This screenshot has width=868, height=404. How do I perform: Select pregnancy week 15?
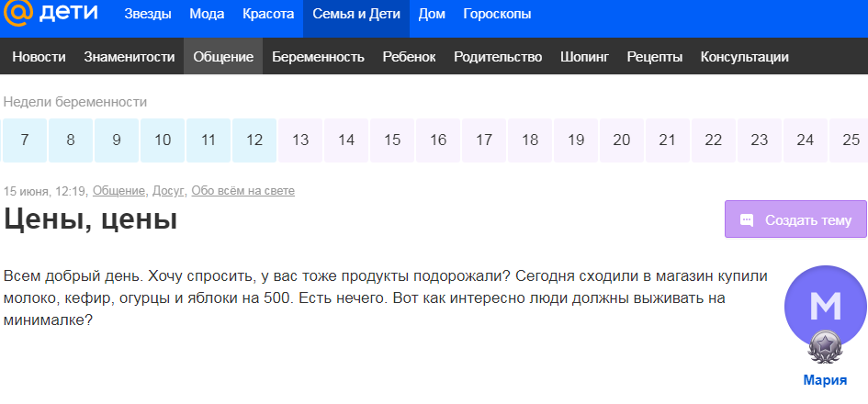(392, 140)
